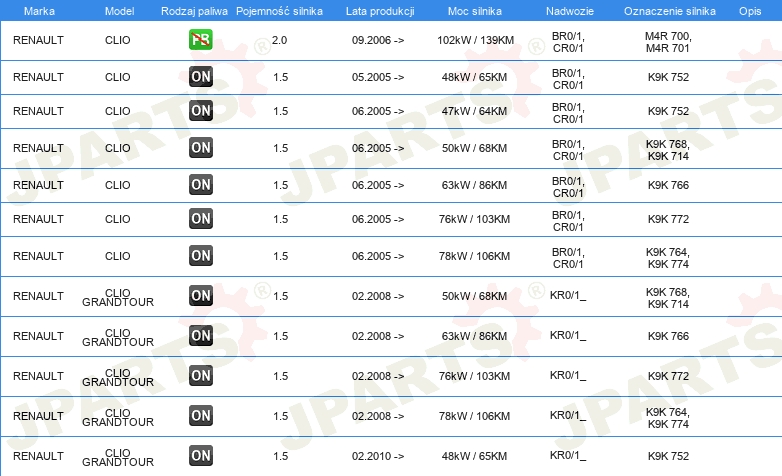Click the Model column header
The width and height of the screenshot is (782, 476).
119,11
